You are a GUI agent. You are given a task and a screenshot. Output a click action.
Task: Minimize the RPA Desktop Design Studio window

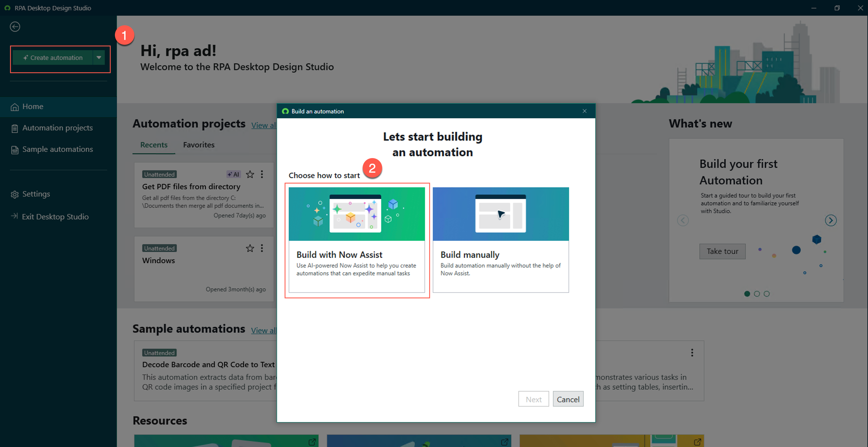(x=814, y=8)
